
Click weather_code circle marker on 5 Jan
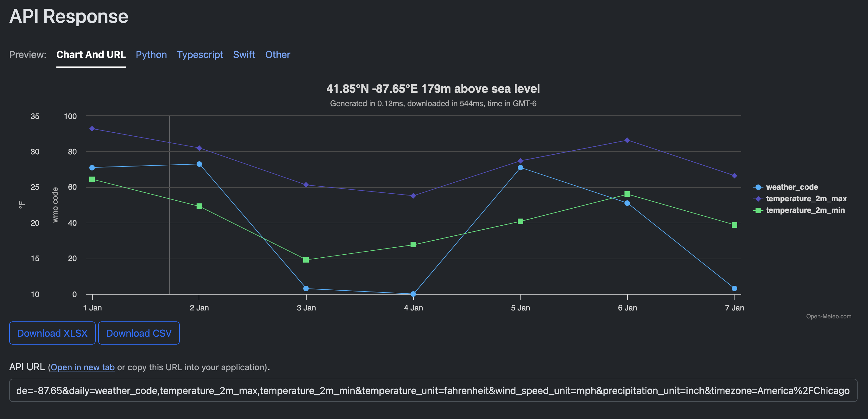click(520, 167)
